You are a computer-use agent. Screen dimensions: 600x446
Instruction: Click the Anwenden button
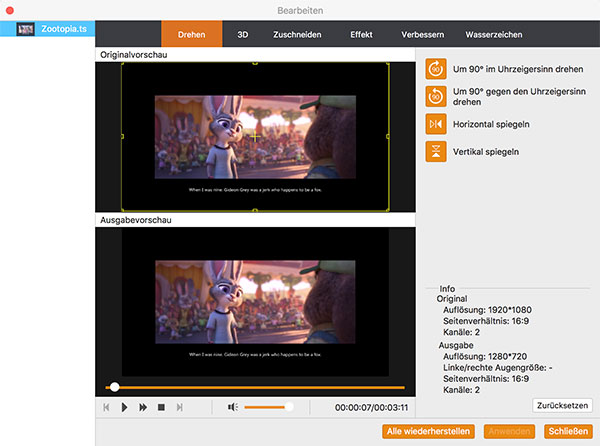(509, 431)
